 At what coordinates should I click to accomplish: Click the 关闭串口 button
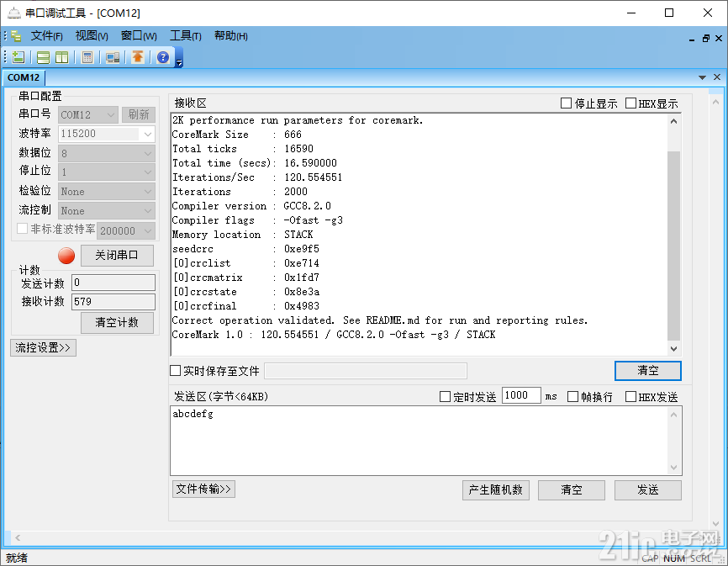pos(117,256)
